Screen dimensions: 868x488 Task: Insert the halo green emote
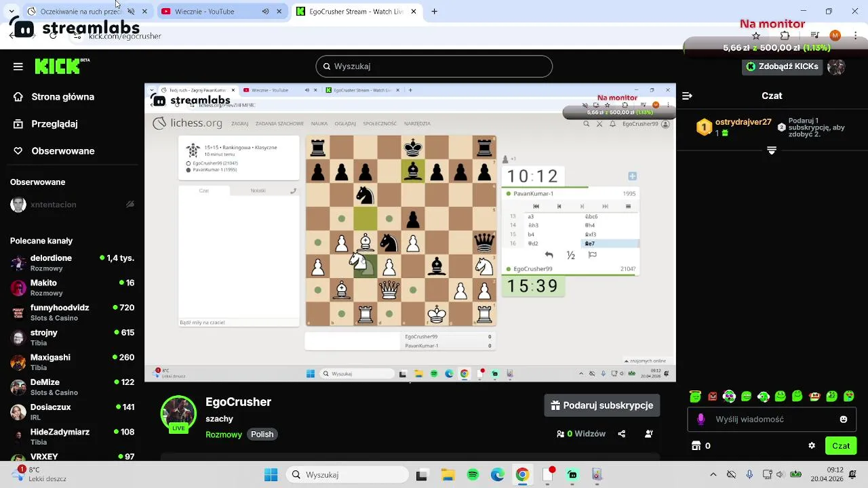click(695, 396)
